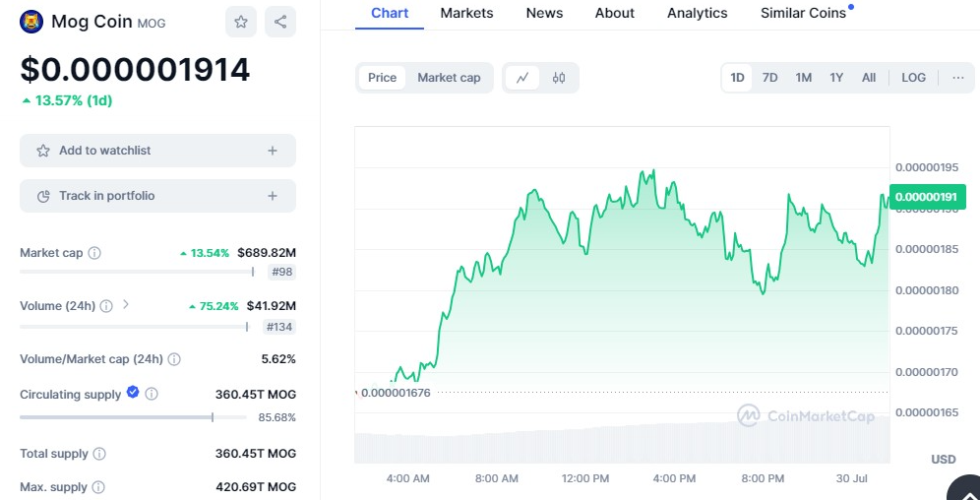Open the Chart tab
The image size is (980, 500).
[x=390, y=13]
